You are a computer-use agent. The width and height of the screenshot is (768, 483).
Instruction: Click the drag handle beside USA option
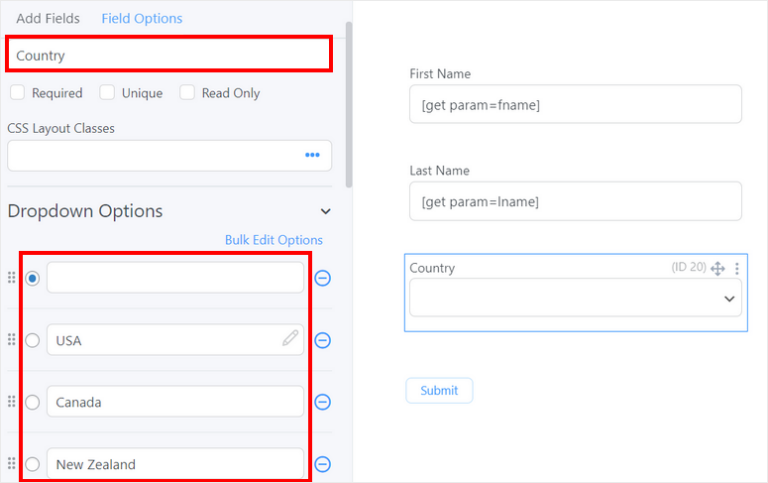pos(12,340)
